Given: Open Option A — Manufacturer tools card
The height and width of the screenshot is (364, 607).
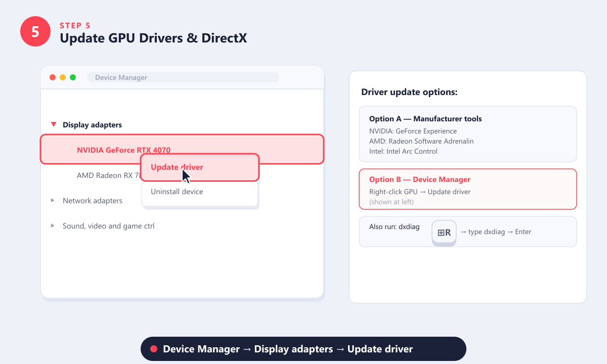Looking at the screenshot, I should 468,134.
